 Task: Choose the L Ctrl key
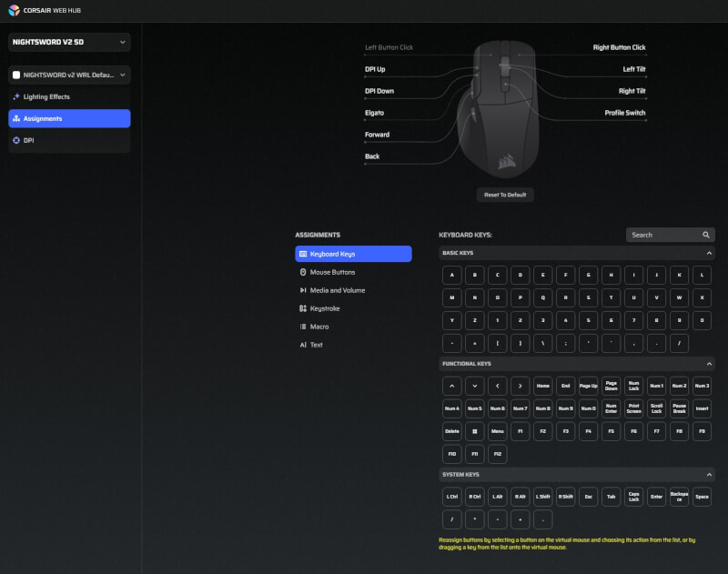pos(451,497)
